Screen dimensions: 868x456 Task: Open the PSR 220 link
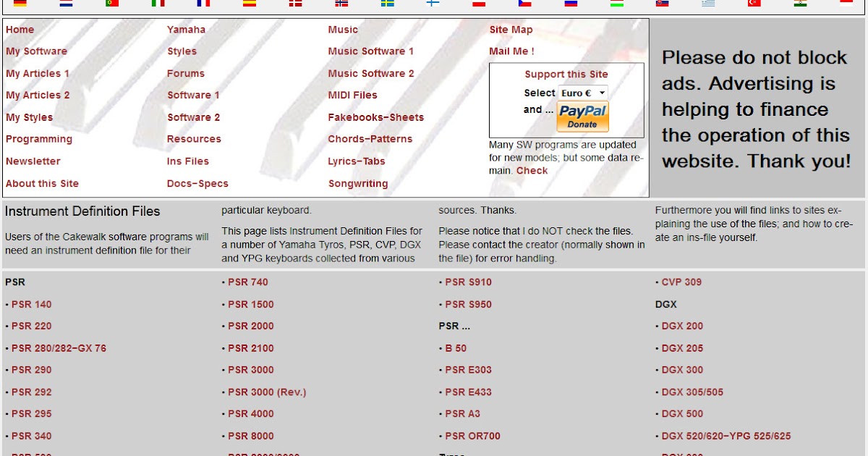click(32, 326)
